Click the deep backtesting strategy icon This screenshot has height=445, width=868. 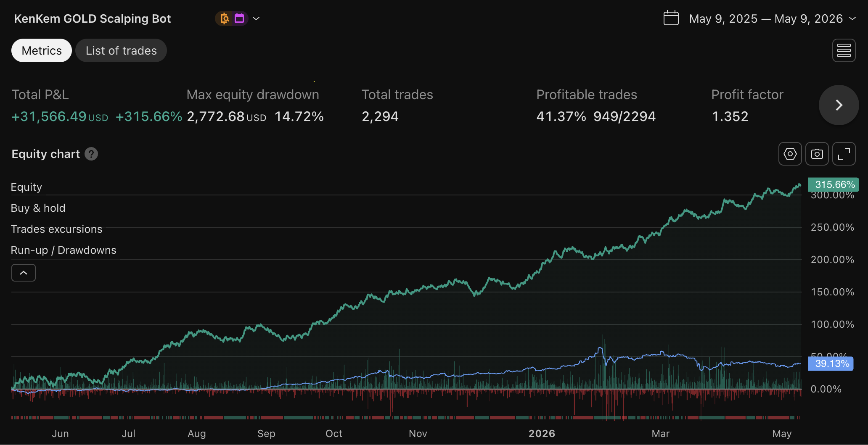click(x=225, y=18)
